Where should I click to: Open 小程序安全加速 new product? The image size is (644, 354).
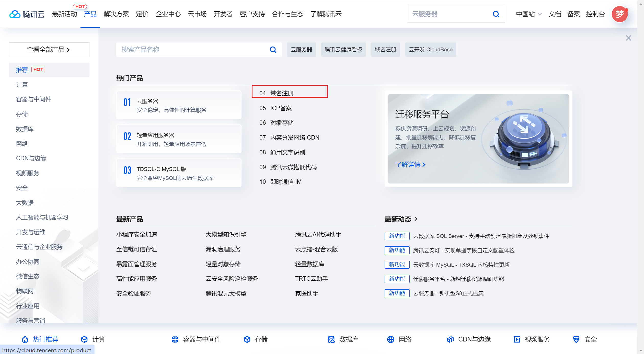point(137,234)
